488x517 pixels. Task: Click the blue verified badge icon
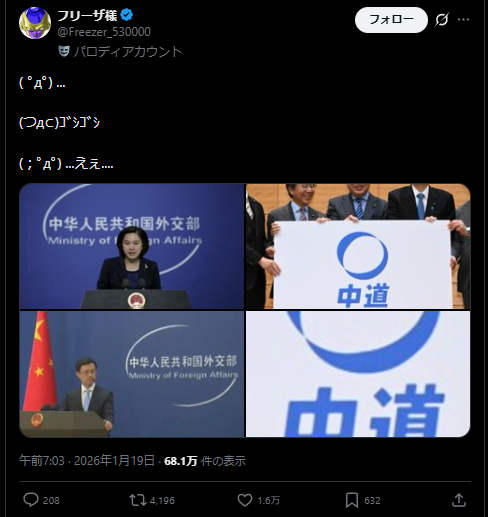click(x=127, y=15)
